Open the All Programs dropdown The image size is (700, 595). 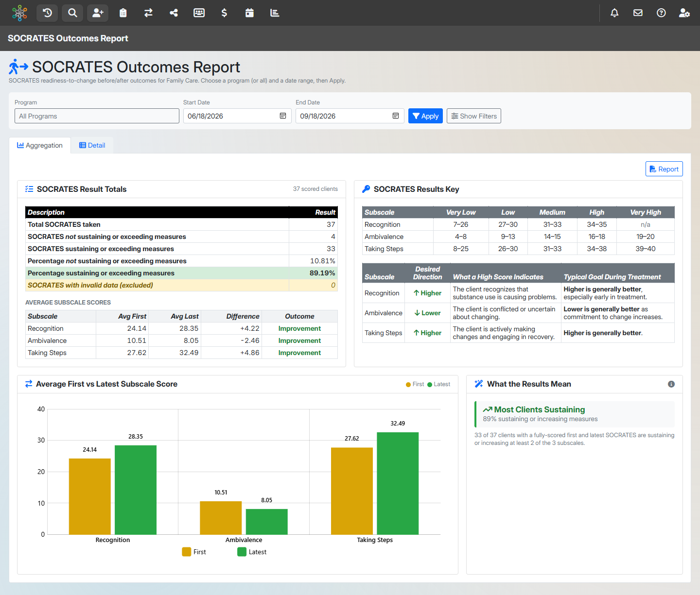click(x=97, y=116)
